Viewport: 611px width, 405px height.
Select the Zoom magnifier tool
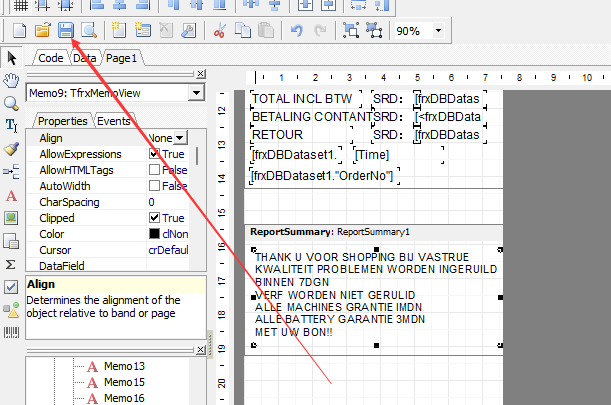pos(11,103)
